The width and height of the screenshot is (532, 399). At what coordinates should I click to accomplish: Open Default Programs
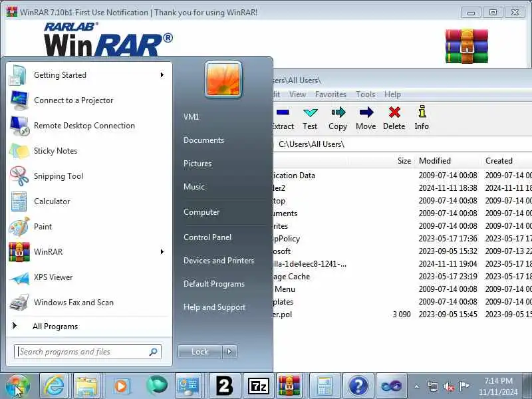click(214, 284)
